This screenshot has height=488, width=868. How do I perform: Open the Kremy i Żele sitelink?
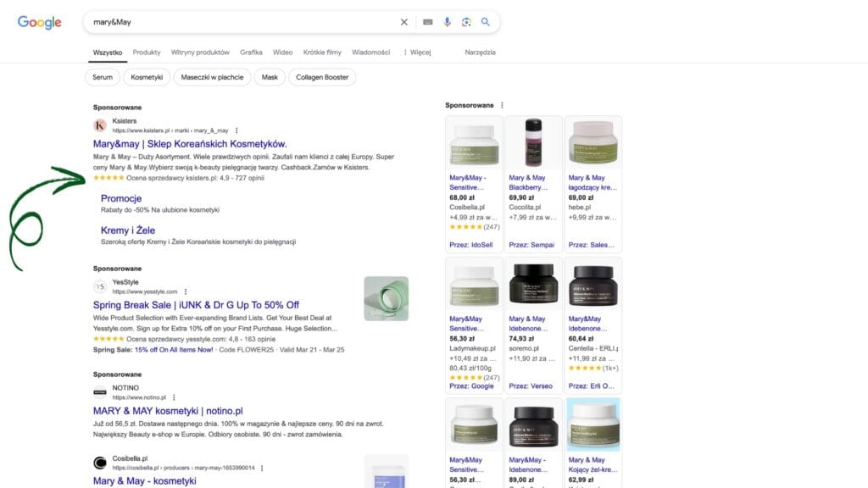[127, 230]
